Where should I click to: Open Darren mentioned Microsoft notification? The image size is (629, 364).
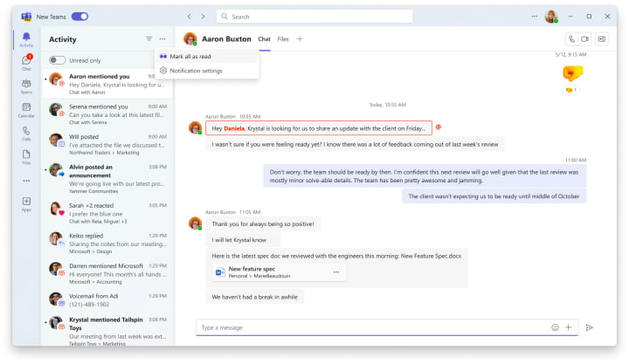tap(107, 273)
